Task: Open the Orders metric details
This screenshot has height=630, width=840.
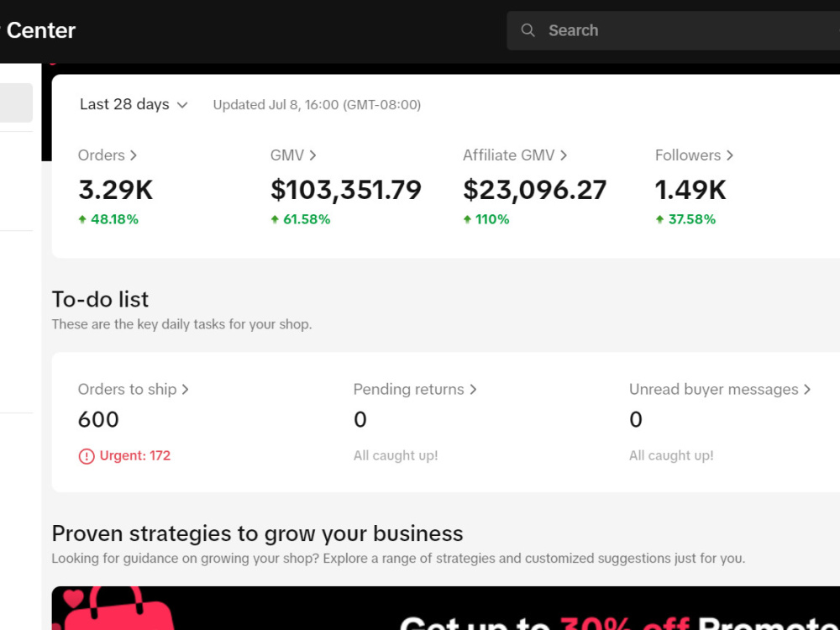Action: (108, 155)
